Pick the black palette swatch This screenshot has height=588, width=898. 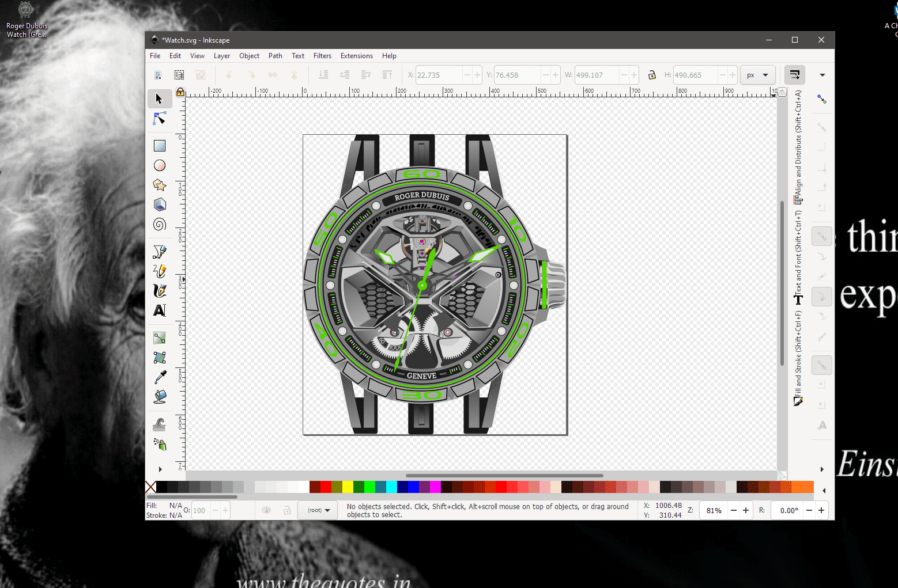click(x=162, y=487)
